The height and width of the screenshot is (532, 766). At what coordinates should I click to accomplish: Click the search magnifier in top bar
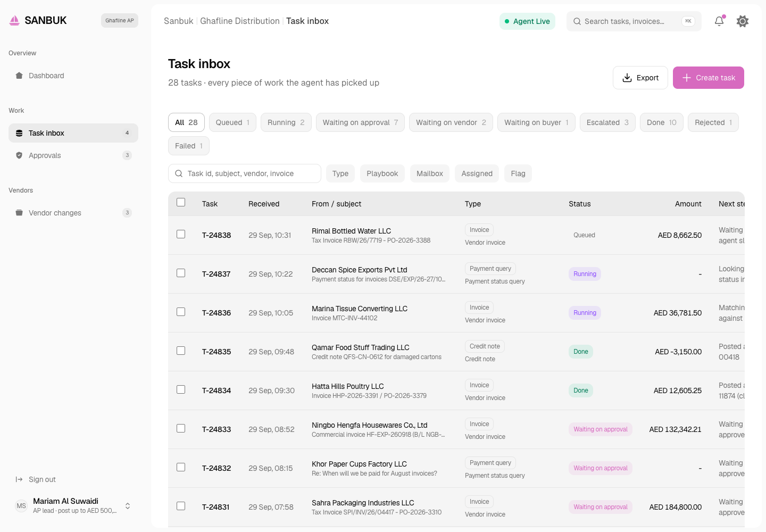pos(577,21)
